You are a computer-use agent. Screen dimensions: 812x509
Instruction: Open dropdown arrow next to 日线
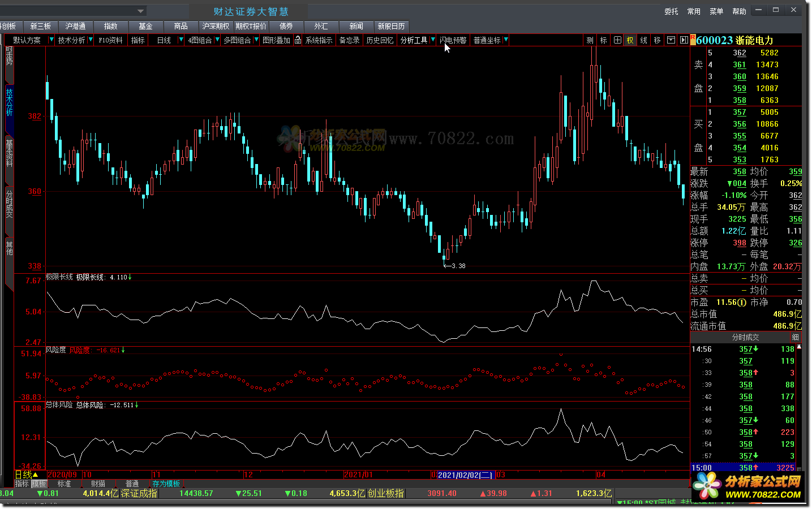(181, 40)
